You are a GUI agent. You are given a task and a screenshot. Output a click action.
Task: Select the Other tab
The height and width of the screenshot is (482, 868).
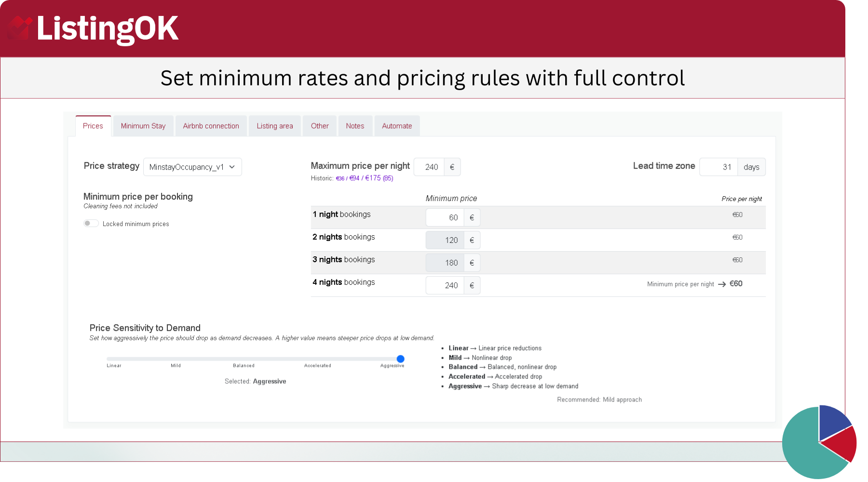(320, 126)
